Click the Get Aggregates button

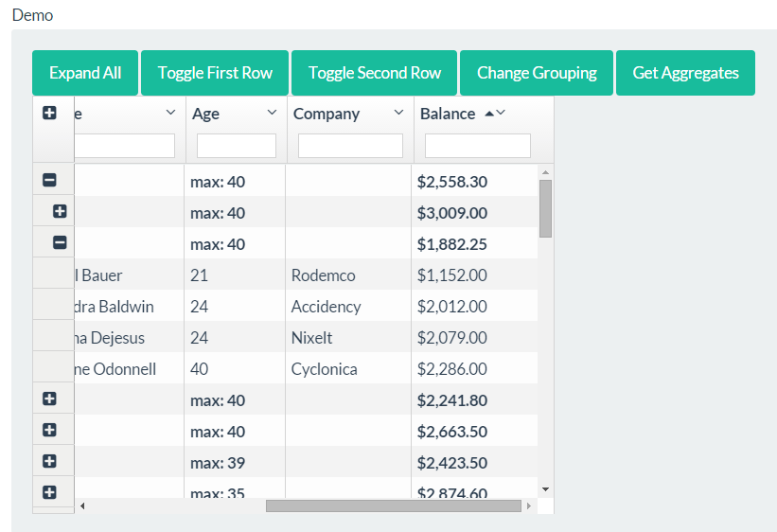(x=685, y=73)
